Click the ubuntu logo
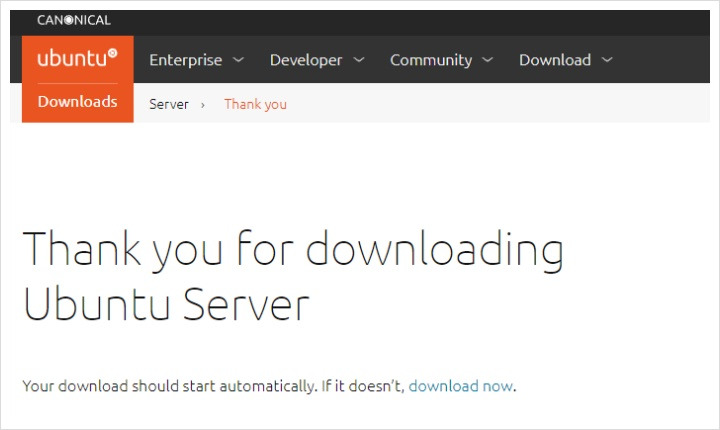This screenshot has height=430, width=720. coord(77,58)
